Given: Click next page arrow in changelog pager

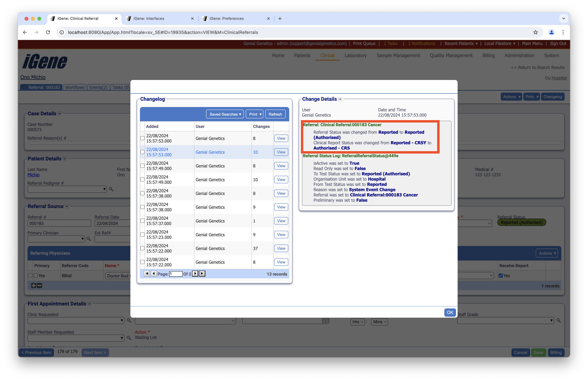Looking at the screenshot, I should coord(195,274).
